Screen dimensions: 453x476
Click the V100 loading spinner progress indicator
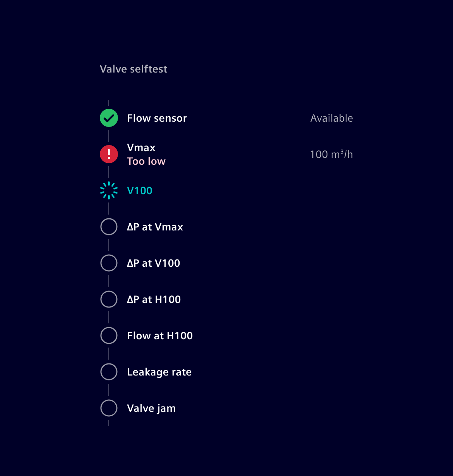point(109,190)
